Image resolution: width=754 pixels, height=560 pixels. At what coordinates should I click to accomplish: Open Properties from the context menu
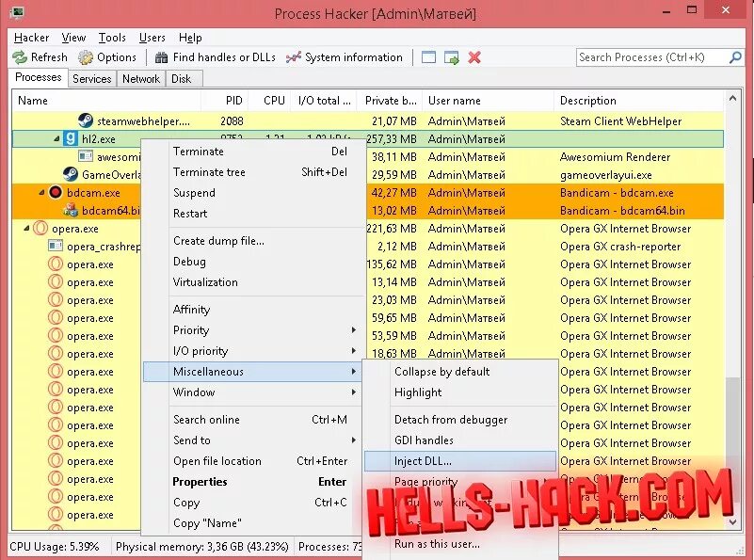[x=254, y=482]
